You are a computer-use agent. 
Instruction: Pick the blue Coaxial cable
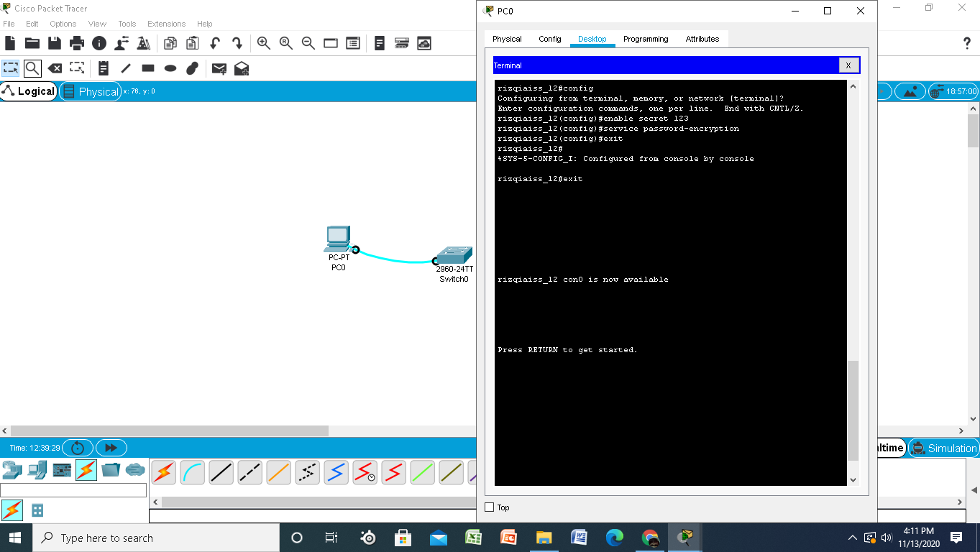coord(336,472)
